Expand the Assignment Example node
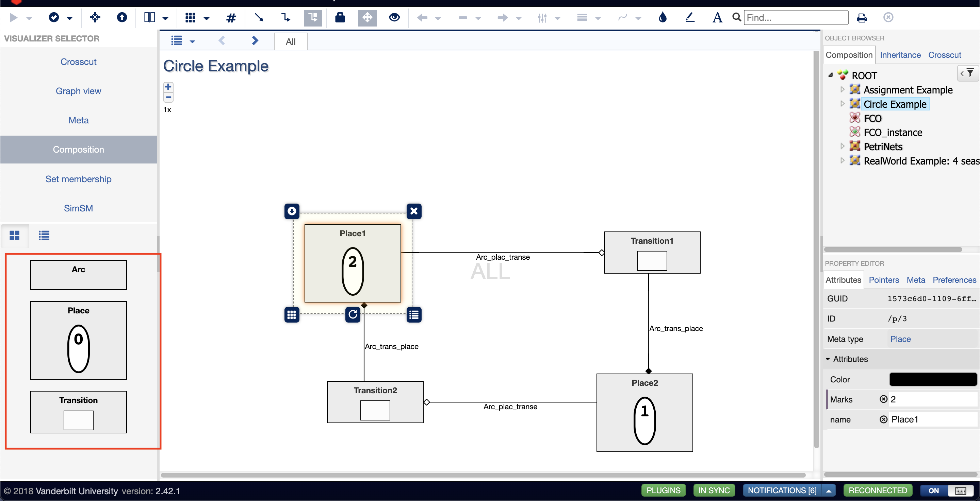Image resolution: width=980 pixels, height=501 pixels. click(843, 89)
